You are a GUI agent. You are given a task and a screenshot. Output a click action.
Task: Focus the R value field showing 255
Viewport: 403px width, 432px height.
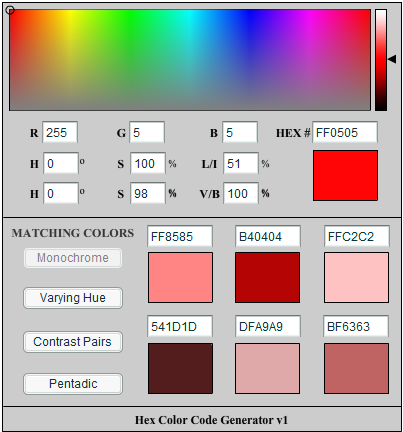pos(60,132)
